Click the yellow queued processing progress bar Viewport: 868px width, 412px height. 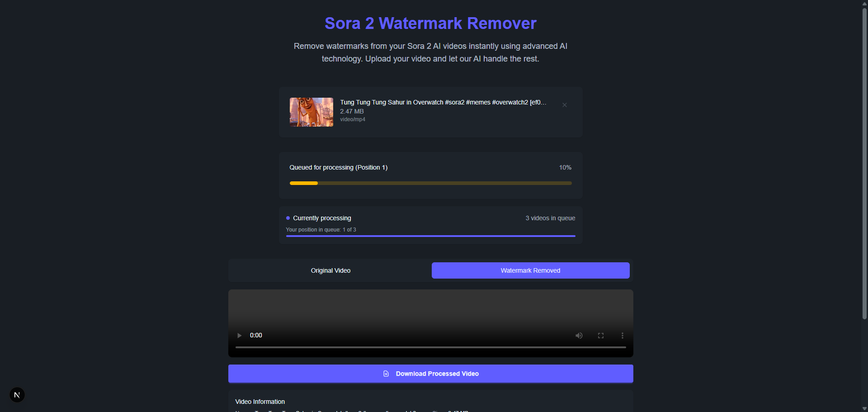click(x=430, y=183)
